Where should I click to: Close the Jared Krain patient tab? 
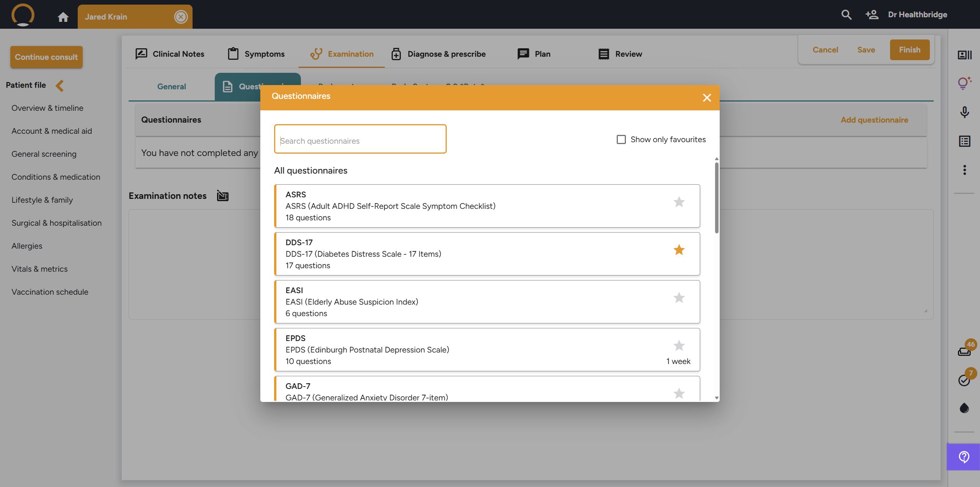coord(181,17)
